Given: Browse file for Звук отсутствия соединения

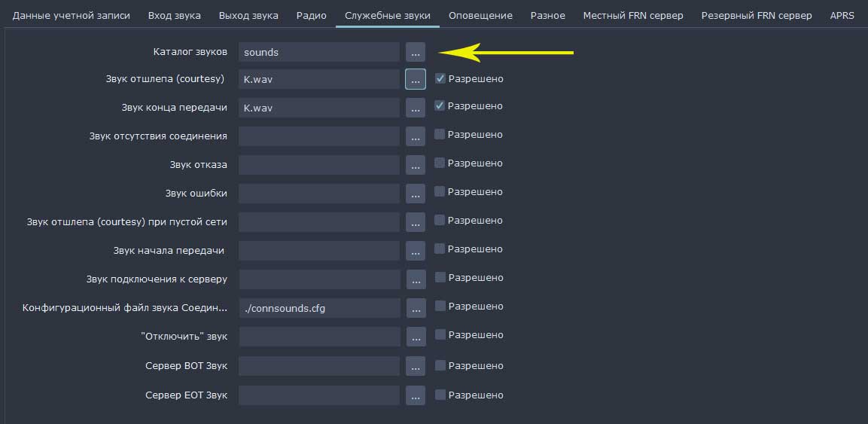Looking at the screenshot, I should [x=415, y=136].
